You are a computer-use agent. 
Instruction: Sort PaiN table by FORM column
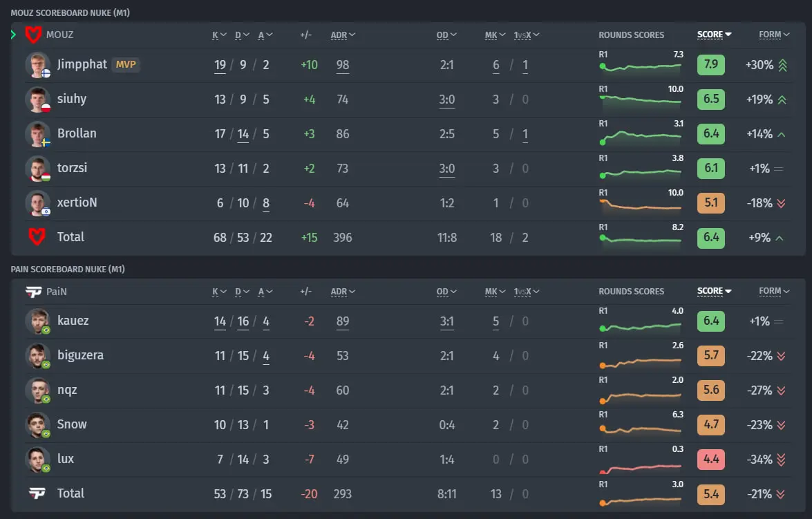[774, 291]
